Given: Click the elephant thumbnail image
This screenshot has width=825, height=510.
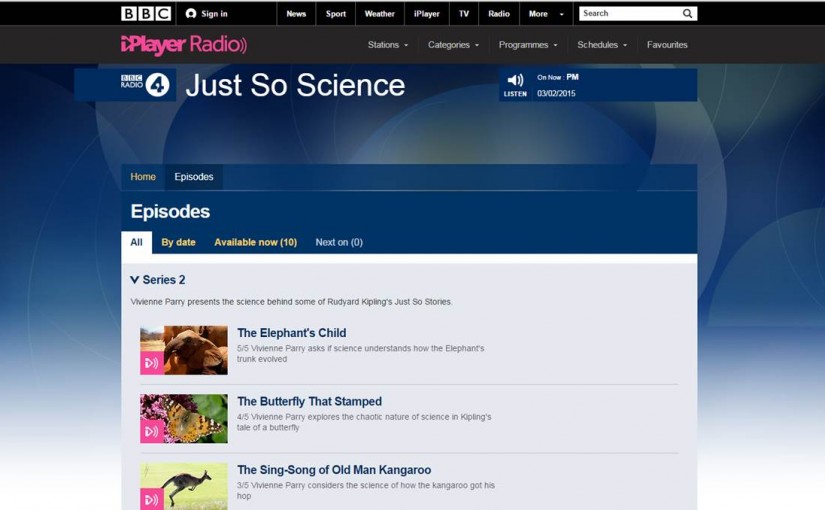Looking at the screenshot, I should [x=184, y=350].
